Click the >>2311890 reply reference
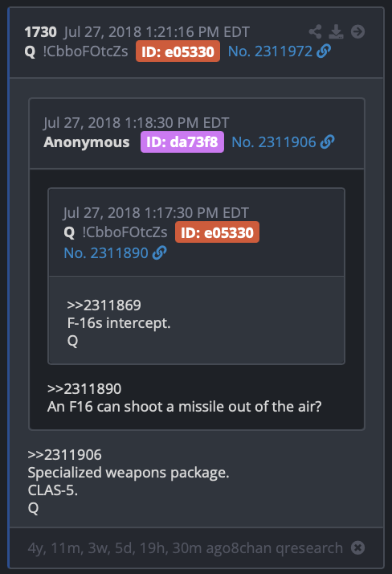 click(x=84, y=389)
